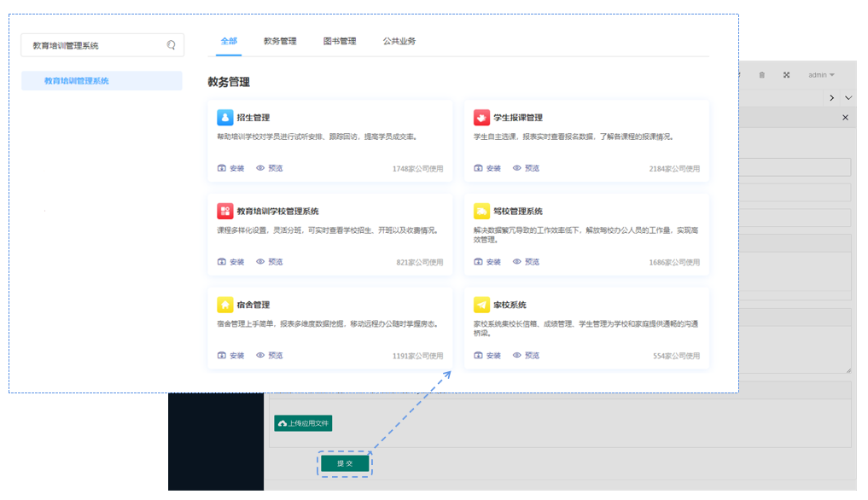This screenshot has height=500, width=868.
Task: Click the 家校系统 paper plane icon
Action: coord(481,305)
